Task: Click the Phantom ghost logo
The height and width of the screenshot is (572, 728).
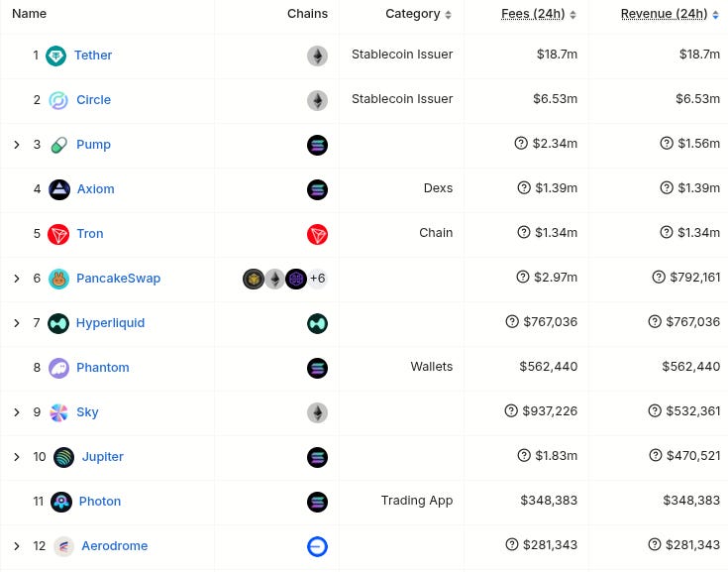Action: pos(58,368)
